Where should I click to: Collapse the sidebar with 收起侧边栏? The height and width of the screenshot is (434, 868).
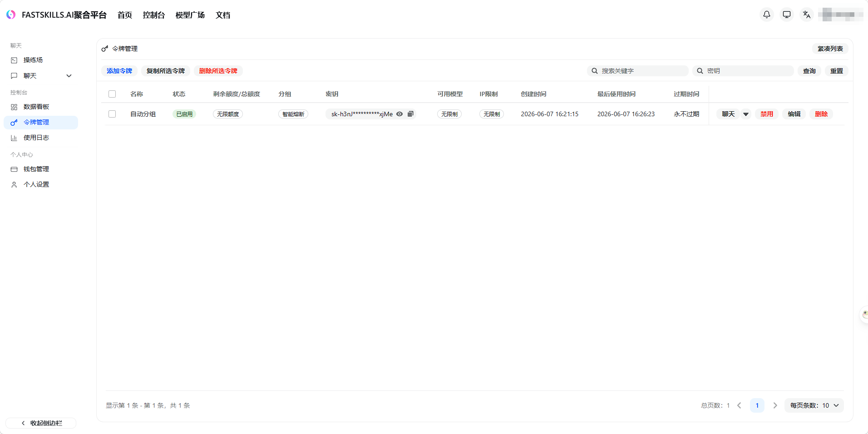[x=41, y=423]
